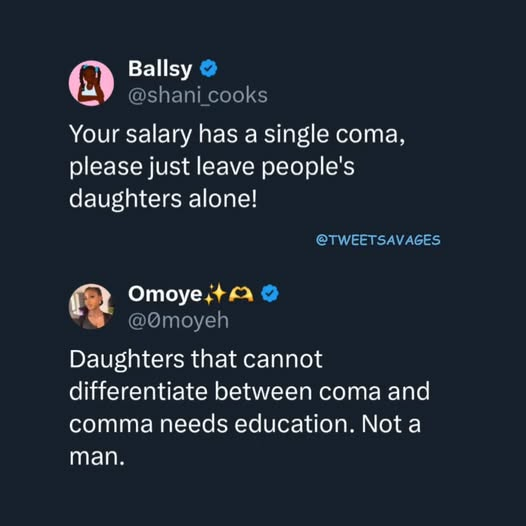Click the 'daughters alone!' line
The width and height of the screenshot is (526, 526).
(x=163, y=199)
